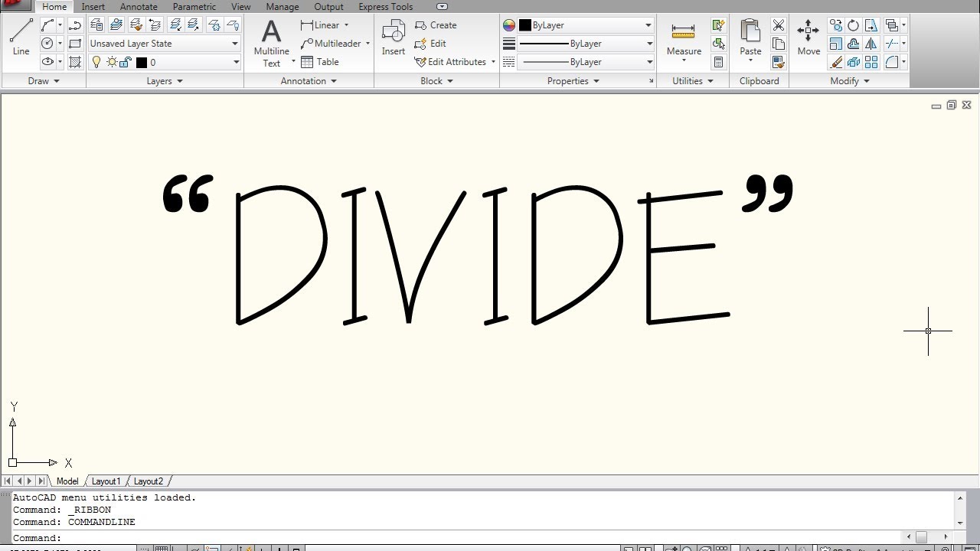The image size is (980, 551).
Task: Open the Quick Calculator
Action: [x=718, y=62]
